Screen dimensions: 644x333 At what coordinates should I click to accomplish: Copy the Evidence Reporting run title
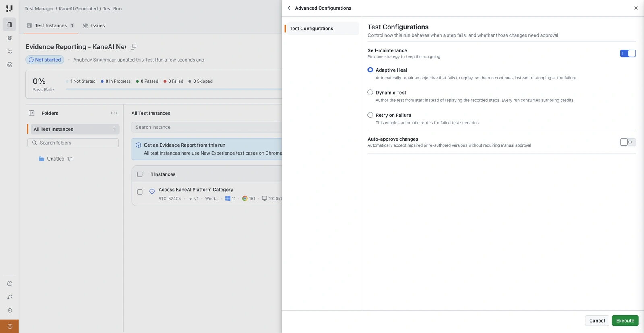[134, 47]
